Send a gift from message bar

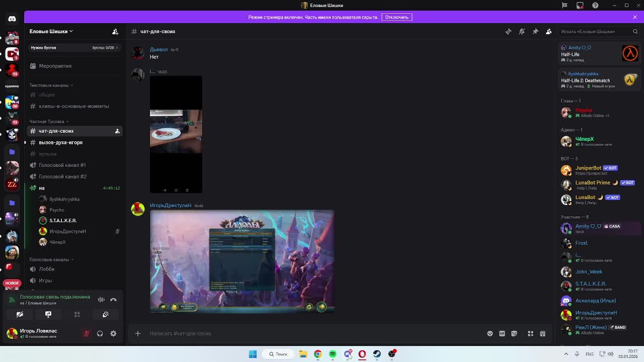tap(542, 333)
